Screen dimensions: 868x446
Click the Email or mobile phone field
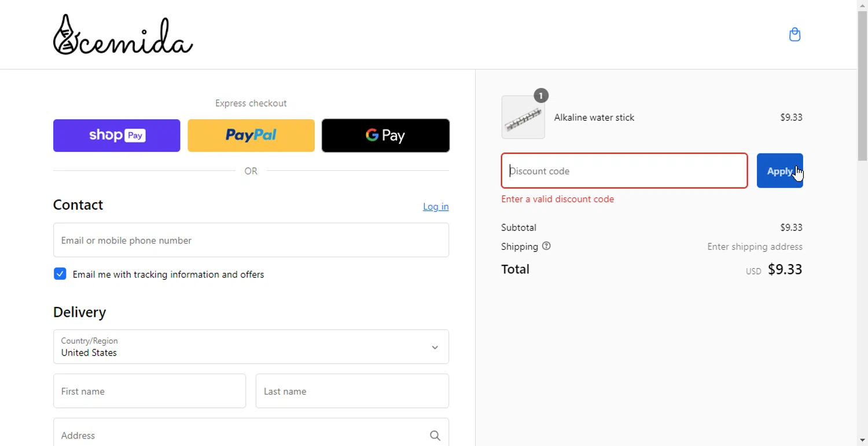pyautogui.click(x=251, y=240)
